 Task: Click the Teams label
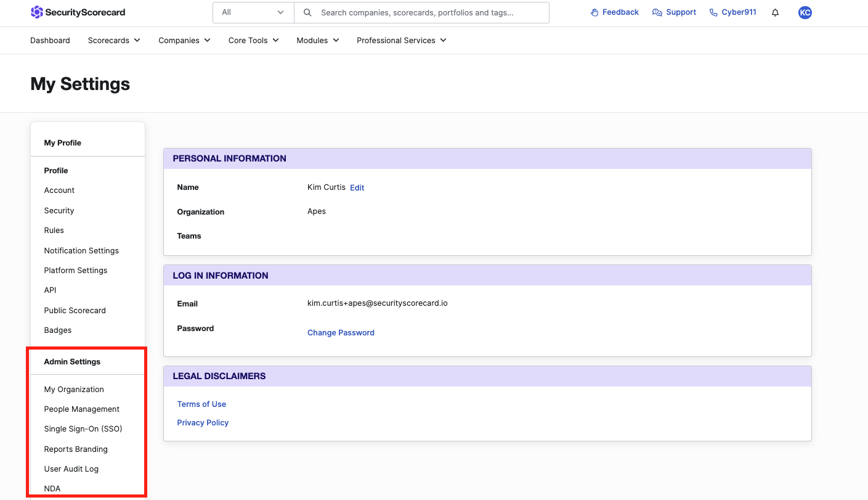click(189, 236)
